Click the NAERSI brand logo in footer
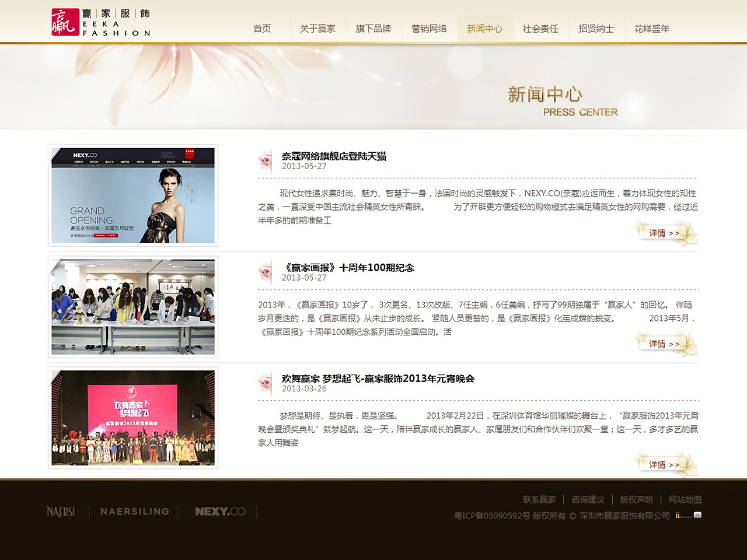 pos(61,512)
